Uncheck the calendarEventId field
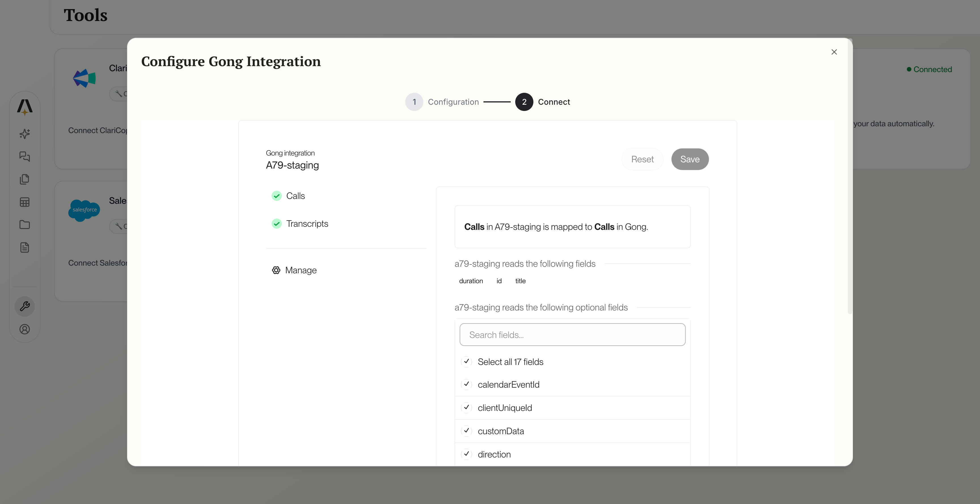The width and height of the screenshot is (980, 504). pyautogui.click(x=466, y=384)
